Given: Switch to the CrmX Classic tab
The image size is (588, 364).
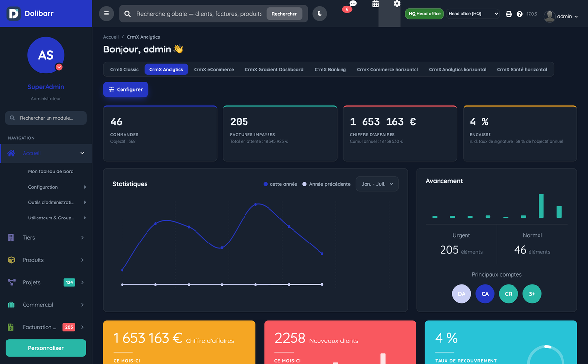Looking at the screenshot, I should [124, 69].
